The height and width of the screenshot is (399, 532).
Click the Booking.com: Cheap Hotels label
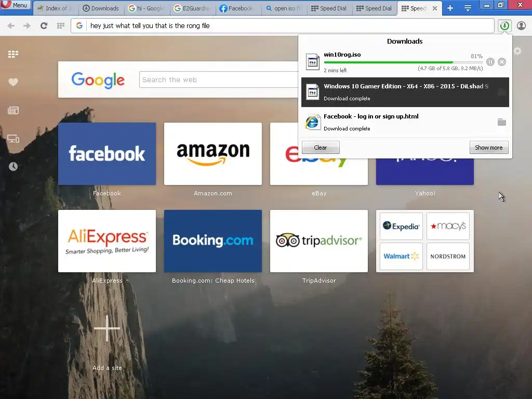pos(213,281)
